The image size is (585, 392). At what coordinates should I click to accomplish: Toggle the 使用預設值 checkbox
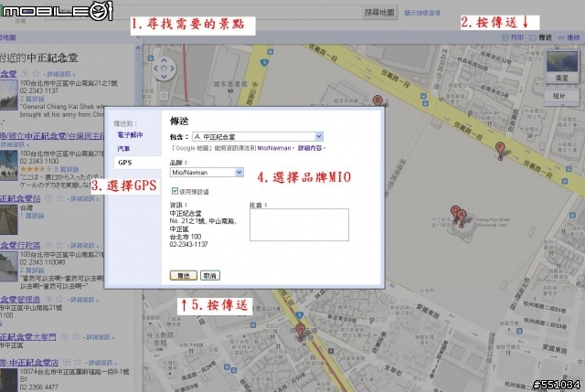175,191
